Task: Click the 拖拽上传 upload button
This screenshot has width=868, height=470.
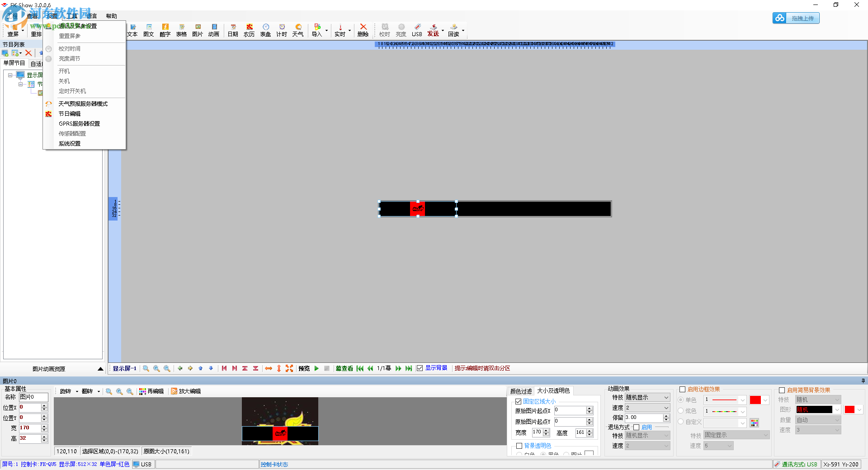Action: click(796, 18)
